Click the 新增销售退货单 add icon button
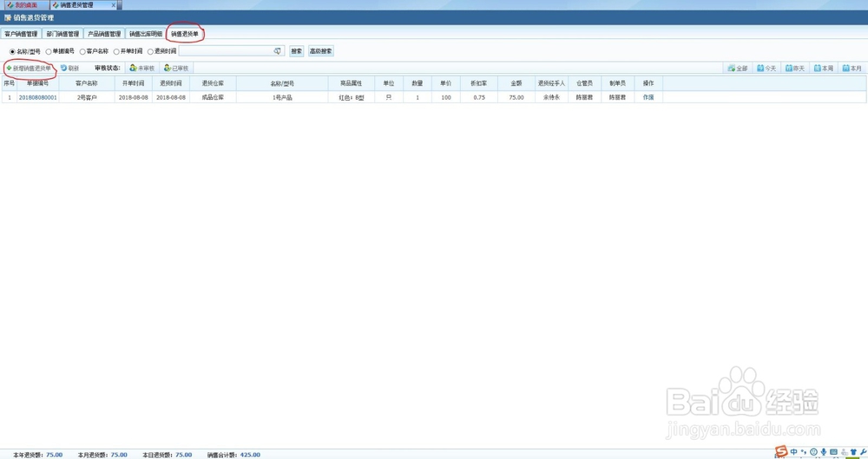 (29, 68)
